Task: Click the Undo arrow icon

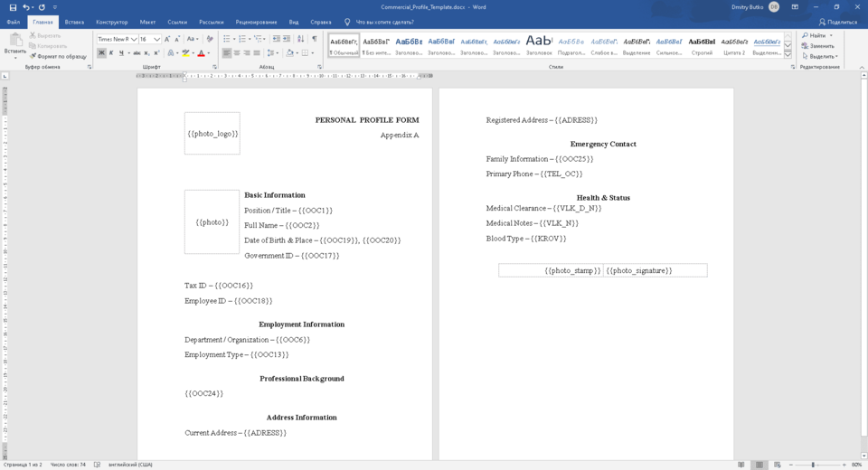Action: [x=26, y=7]
